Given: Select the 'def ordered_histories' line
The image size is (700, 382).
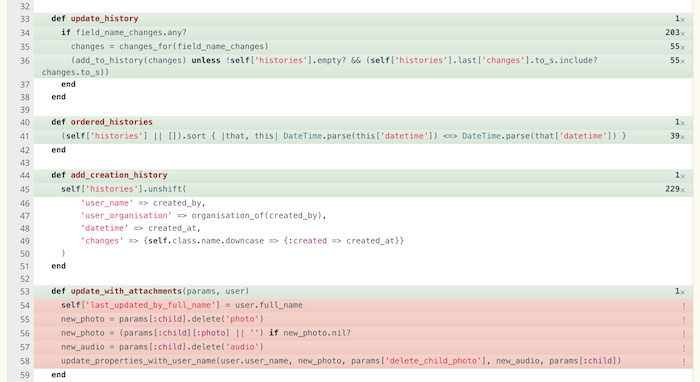Looking at the screenshot, I should pyautogui.click(x=363, y=122).
